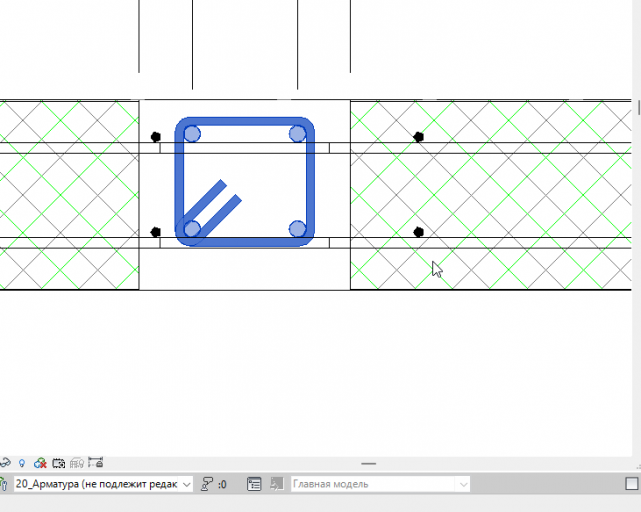Open active workset dropdown '20_Арматура'
The image size is (641, 512).
click(103, 484)
